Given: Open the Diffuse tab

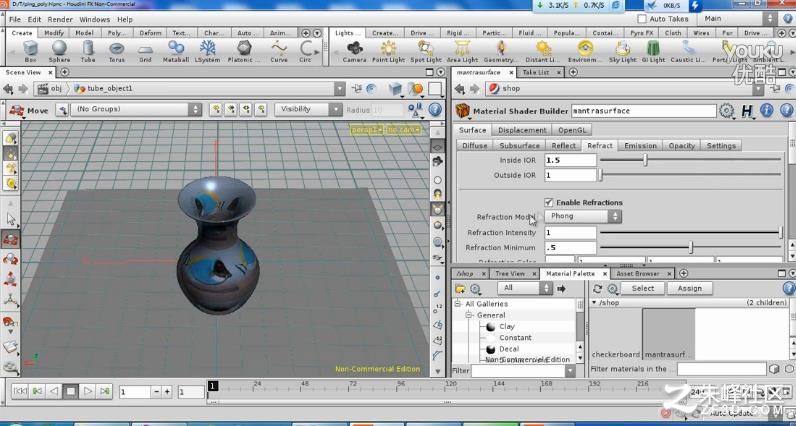Looking at the screenshot, I should pyautogui.click(x=475, y=145).
